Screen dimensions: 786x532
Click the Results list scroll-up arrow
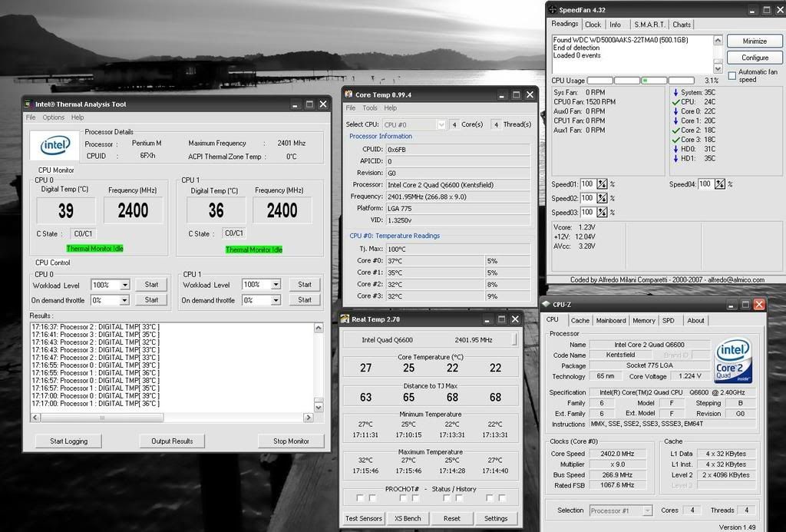(x=319, y=328)
